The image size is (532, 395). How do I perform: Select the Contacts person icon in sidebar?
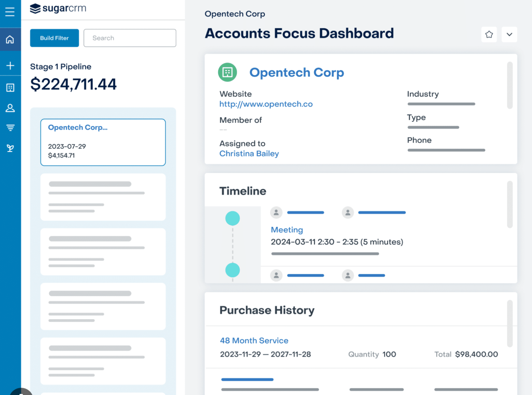10,108
